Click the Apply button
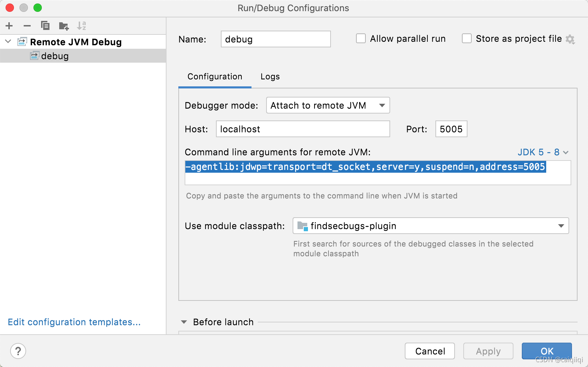 488,351
